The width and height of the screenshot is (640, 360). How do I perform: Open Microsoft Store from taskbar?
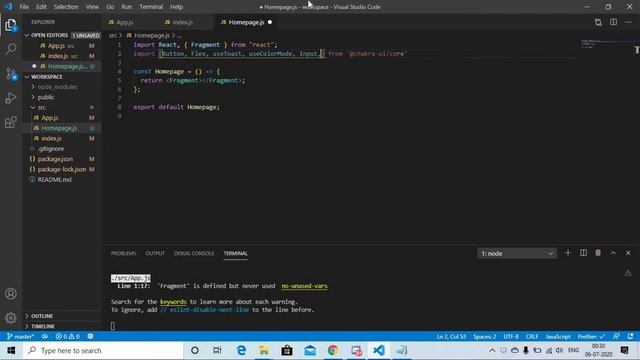(x=287, y=351)
